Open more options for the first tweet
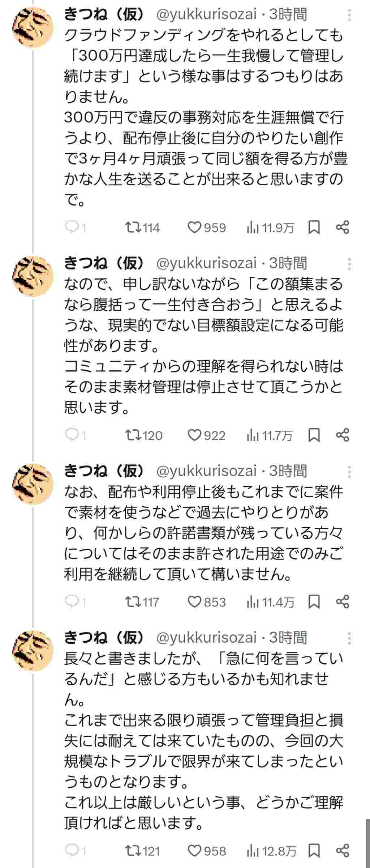370x868 pixels. tap(349, 15)
